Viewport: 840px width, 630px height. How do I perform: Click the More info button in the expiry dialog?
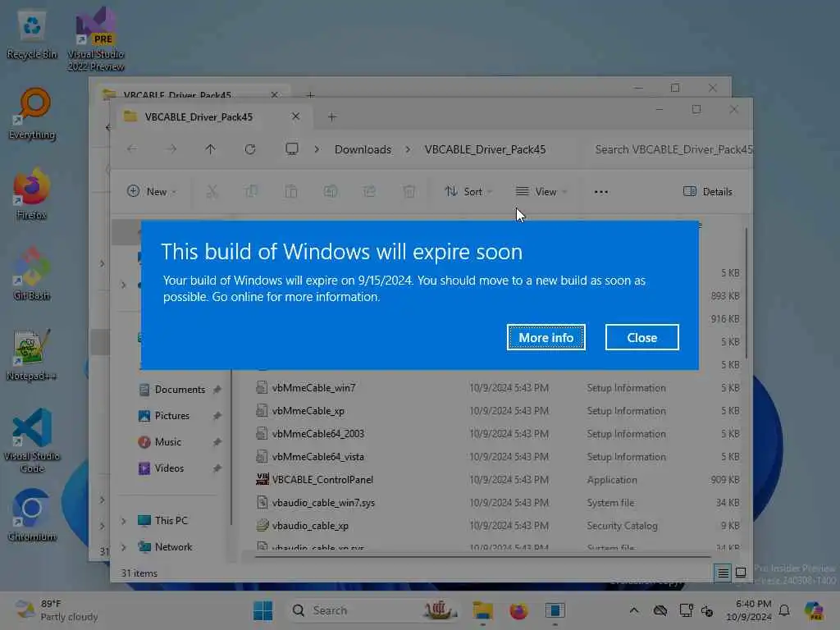pos(546,337)
